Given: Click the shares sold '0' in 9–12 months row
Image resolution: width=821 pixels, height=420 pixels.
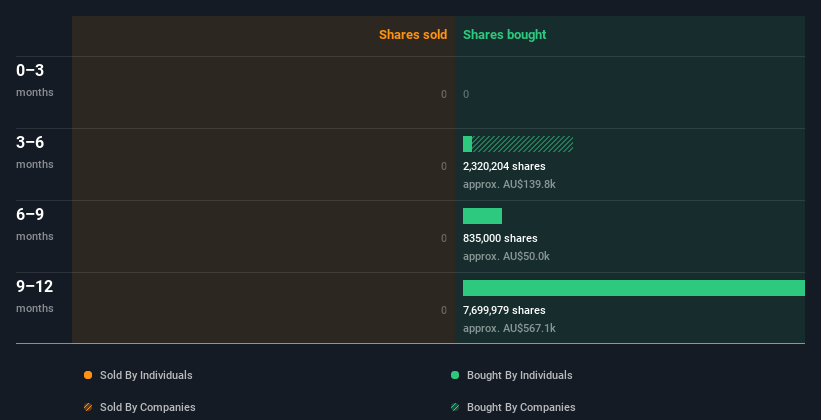Looking at the screenshot, I should coord(444,310).
